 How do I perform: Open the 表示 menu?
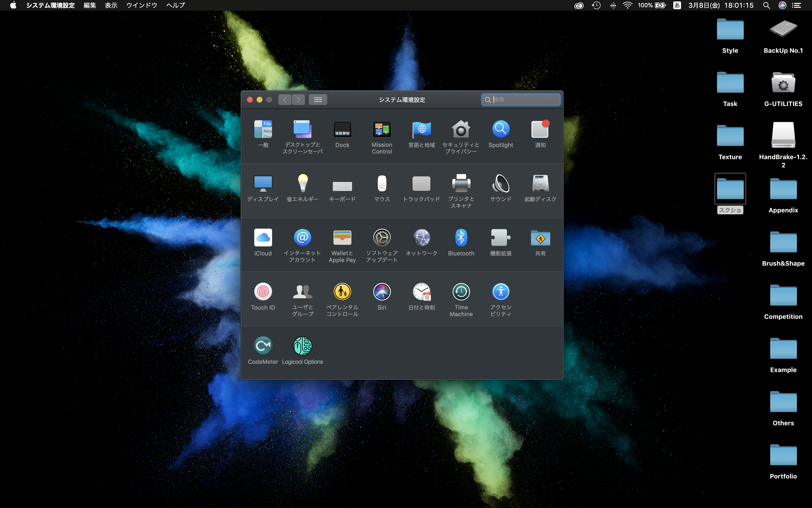point(111,5)
